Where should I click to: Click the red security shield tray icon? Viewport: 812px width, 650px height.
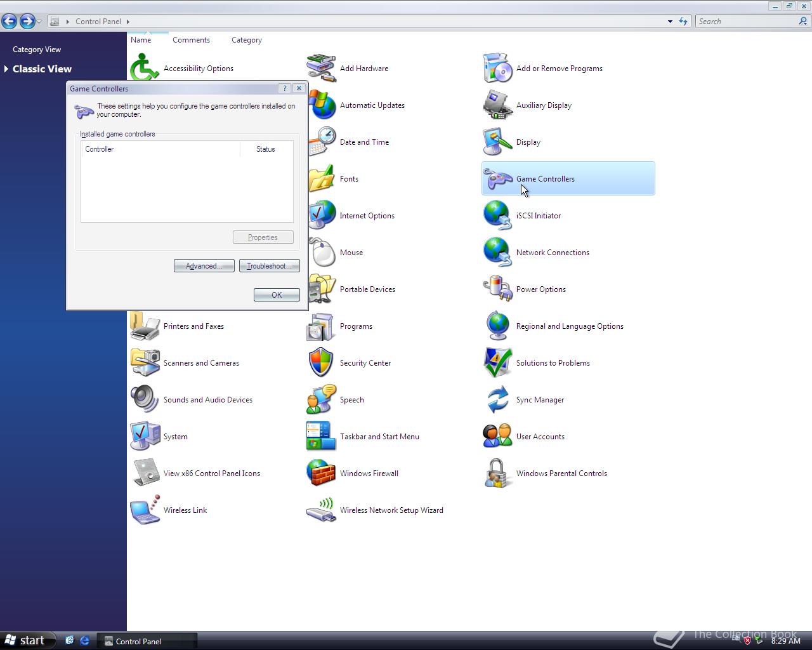coord(747,641)
